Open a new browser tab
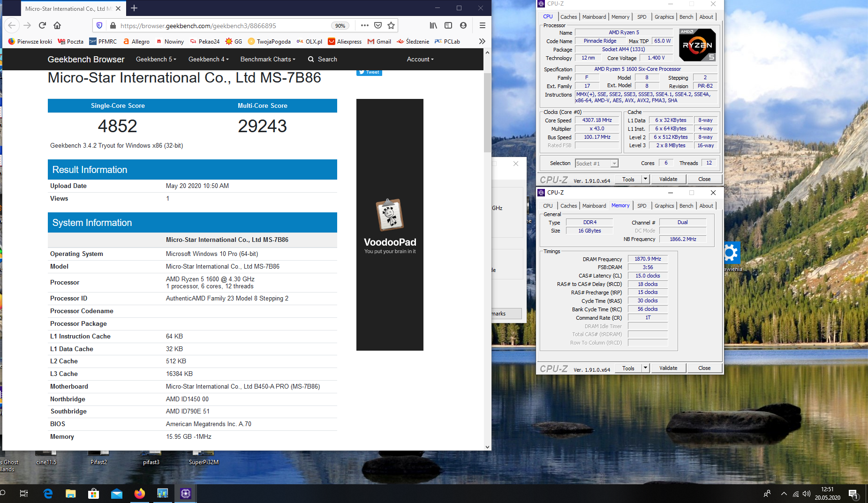This screenshot has width=868, height=503. coord(134,8)
